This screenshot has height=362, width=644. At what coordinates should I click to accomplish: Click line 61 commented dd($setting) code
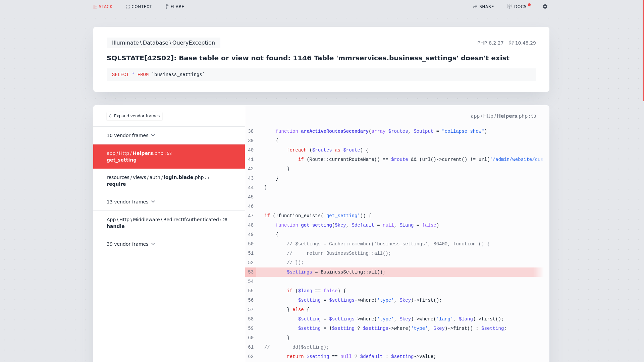click(297, 347)
